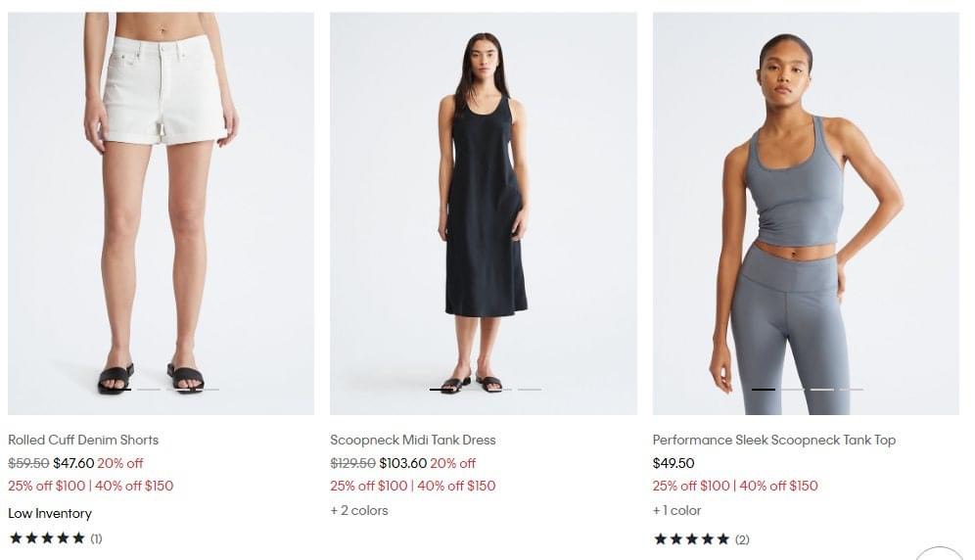Click the review count (2) for Tank Top
975x560 pixels.
coord(742,539)
